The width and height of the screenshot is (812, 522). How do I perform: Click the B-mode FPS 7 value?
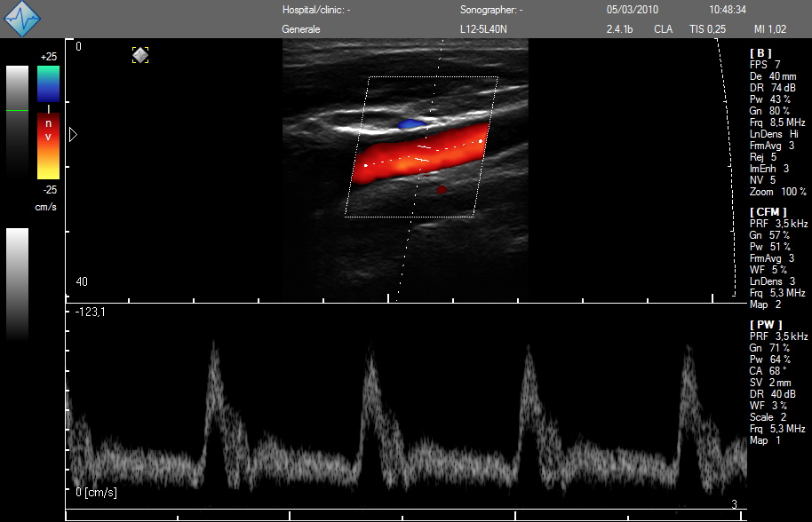point(765,65)
